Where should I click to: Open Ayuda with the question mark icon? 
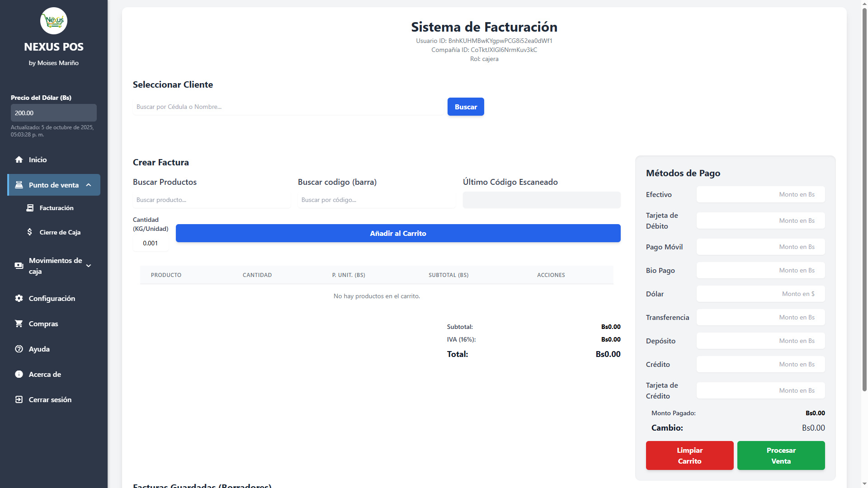[19, 349]
